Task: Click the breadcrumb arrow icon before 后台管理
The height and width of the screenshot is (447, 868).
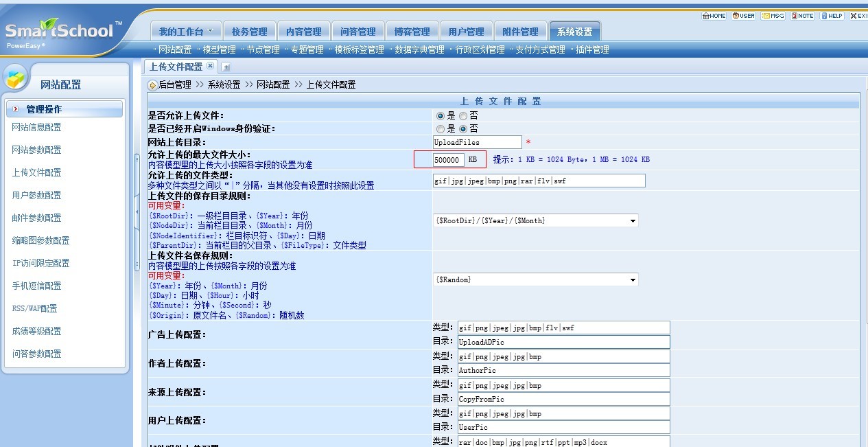Action: [152, 85]
